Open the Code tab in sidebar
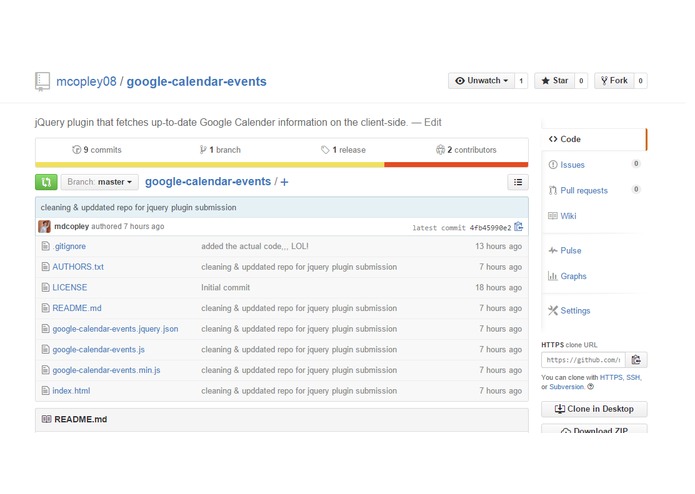This screenshot has width=695, height=494. 594,139
